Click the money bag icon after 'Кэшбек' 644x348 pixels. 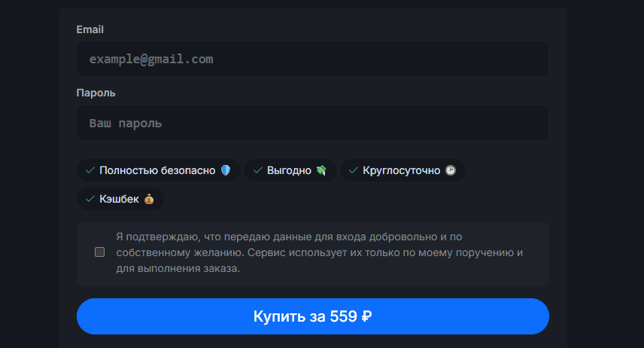[x=148, y=199]
